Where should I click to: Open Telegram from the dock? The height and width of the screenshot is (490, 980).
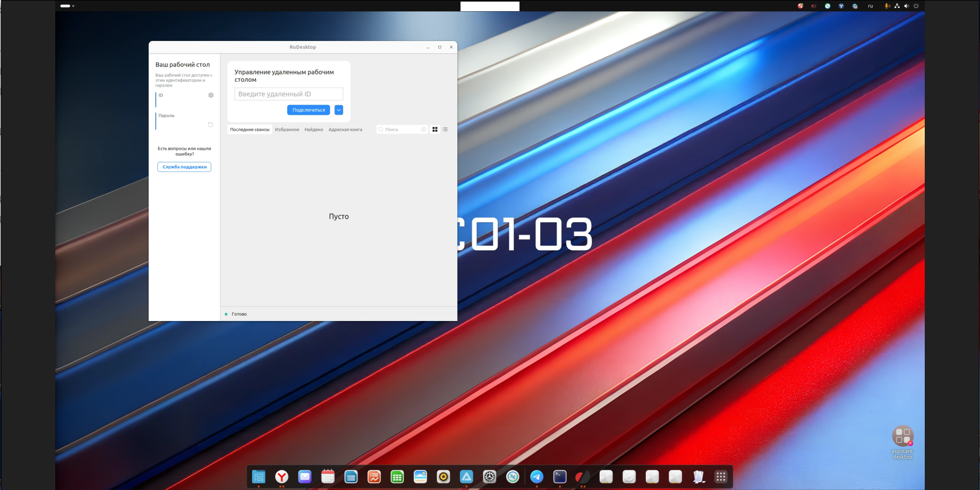coord(536,477)
